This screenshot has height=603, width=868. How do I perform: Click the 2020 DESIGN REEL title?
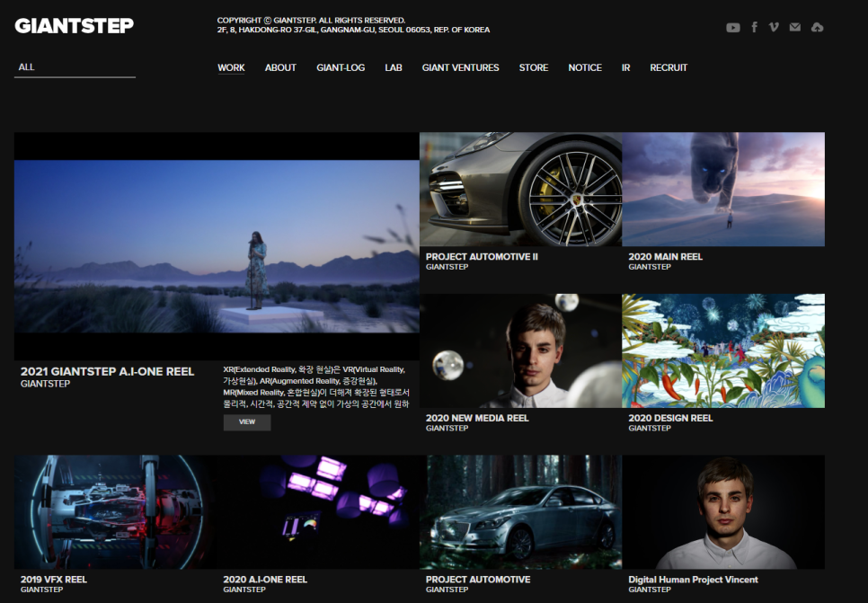click(x=670, y=418)
